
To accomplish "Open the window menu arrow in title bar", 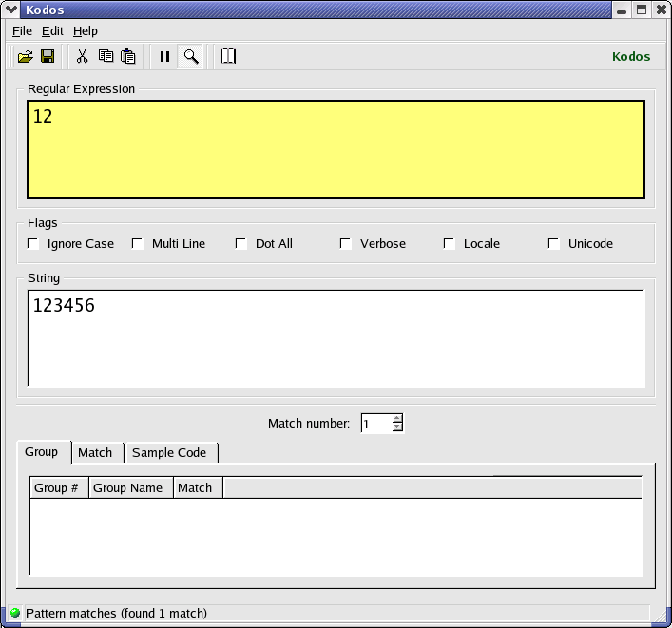I will [x=10, y=10].
